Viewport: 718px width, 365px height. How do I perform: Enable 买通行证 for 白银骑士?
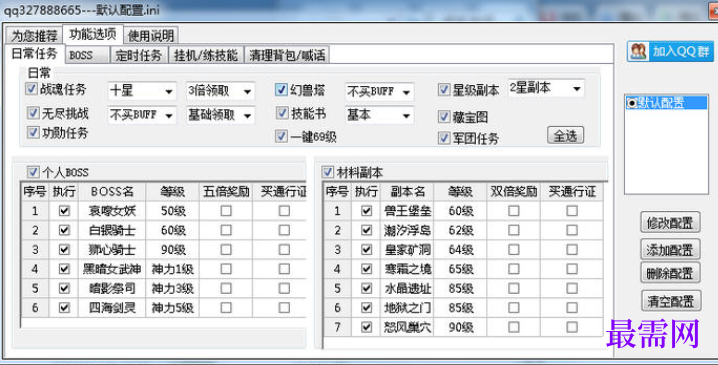pos(284,230)
